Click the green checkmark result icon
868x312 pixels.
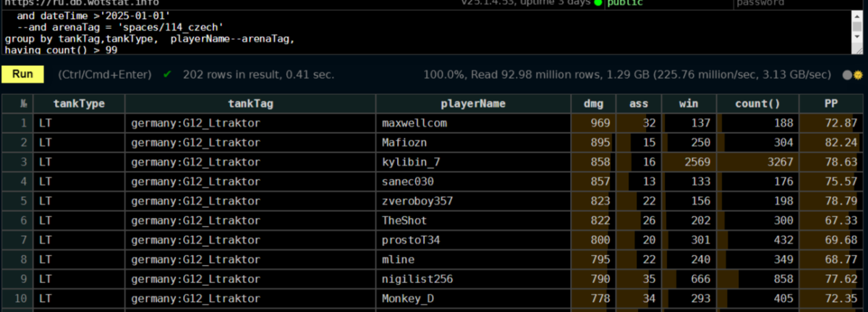[168, 74]
